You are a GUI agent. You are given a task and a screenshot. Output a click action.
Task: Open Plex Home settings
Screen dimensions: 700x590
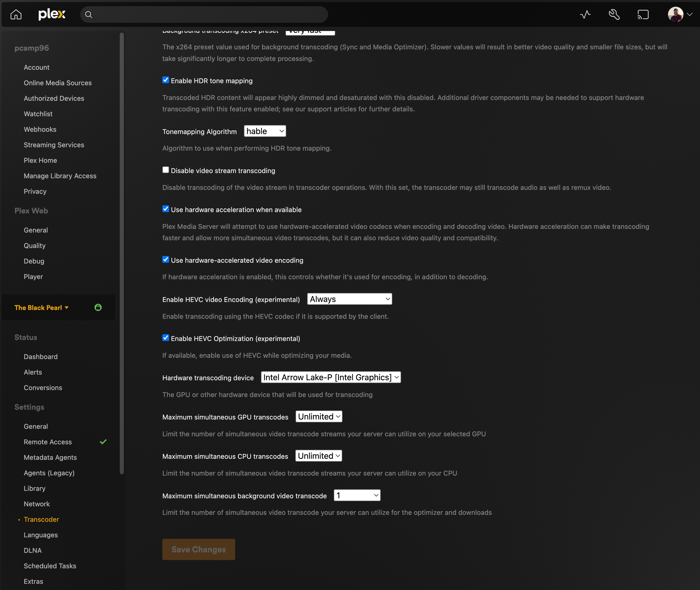click(x=40, y=160)
